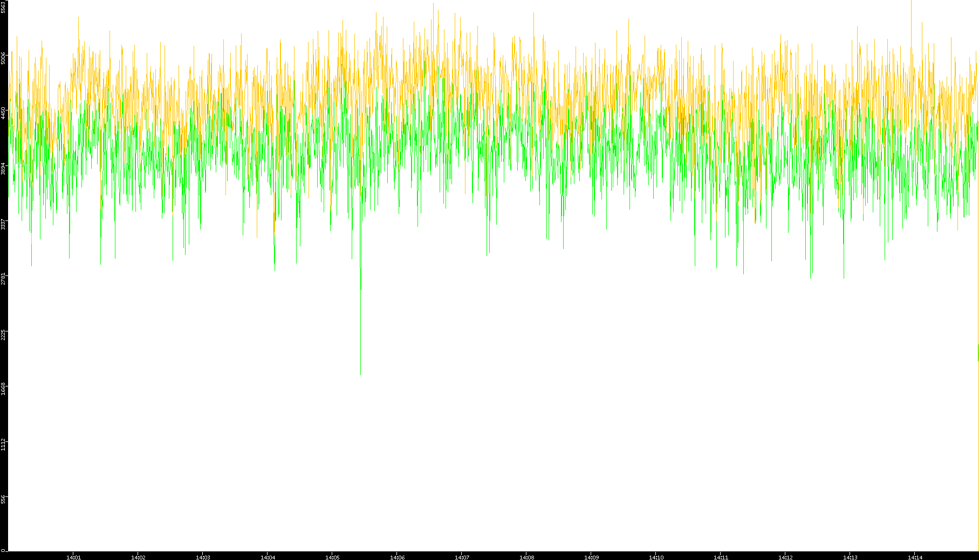979x560 pixels.
Task: Select the 14:04 time tick label
Action: (268, 557)
